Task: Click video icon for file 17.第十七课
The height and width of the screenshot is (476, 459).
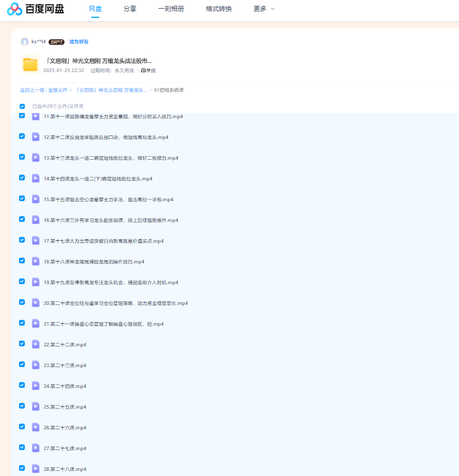Action: (x=36, y=241)
